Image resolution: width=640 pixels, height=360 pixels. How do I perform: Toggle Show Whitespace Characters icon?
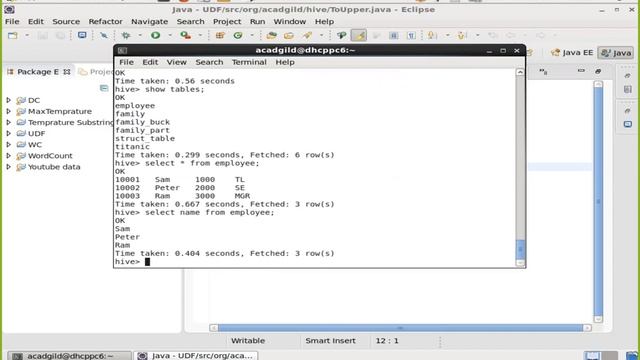(x=411, y=36)
